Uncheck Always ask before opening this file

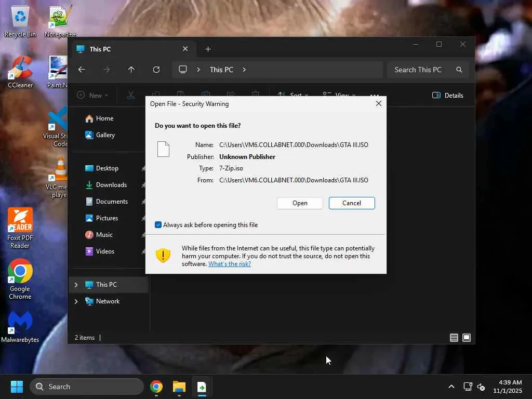(158, 224)
